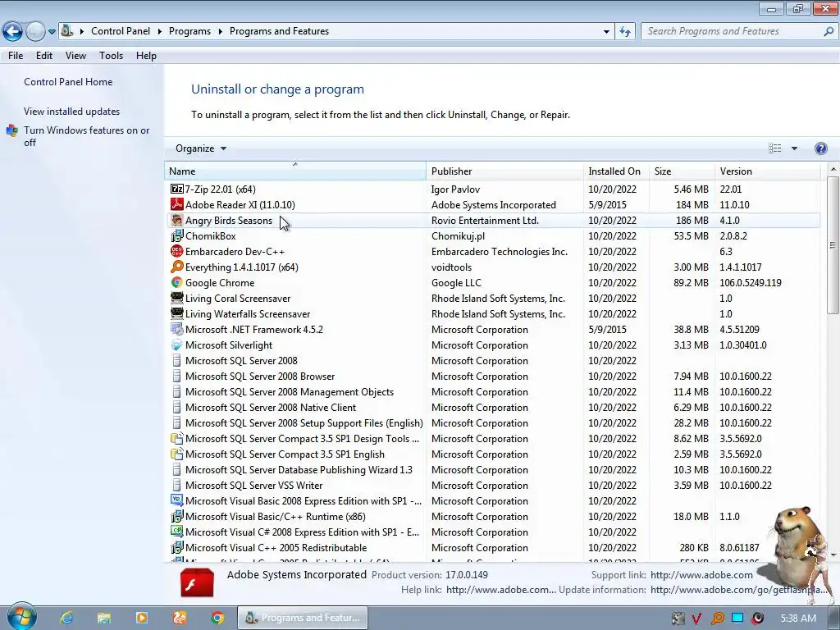
Task: Click the scrollbar down arrow
Action: (x=833, y=555)
